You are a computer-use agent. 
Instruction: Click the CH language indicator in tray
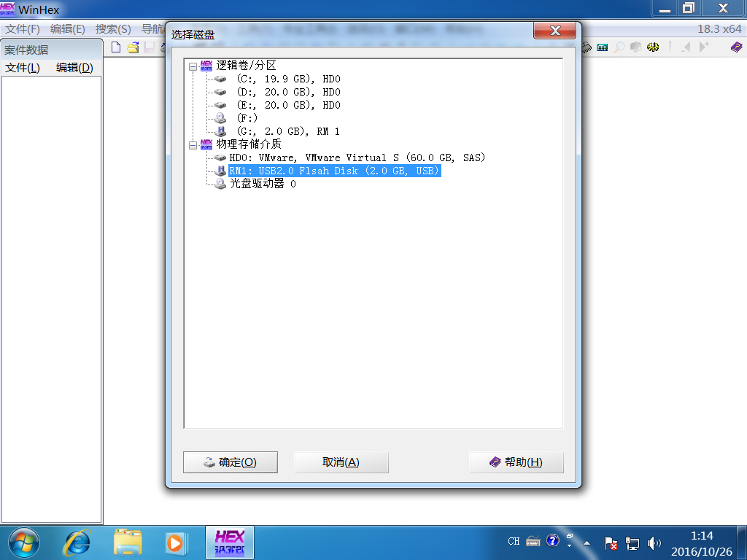tap(514, 541)
